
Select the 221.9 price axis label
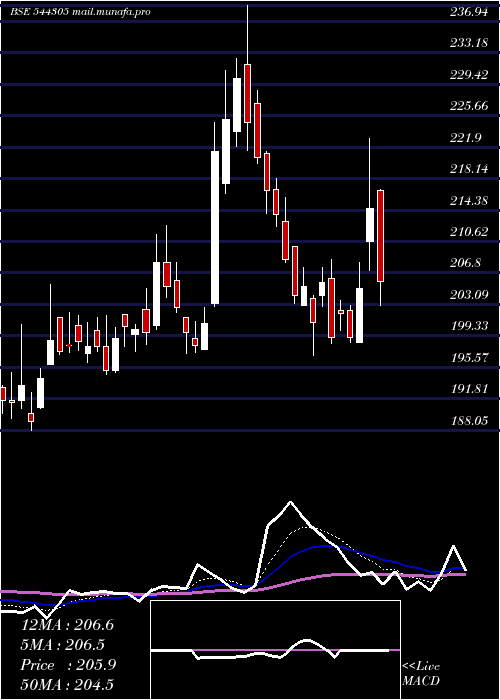[465, 138]
